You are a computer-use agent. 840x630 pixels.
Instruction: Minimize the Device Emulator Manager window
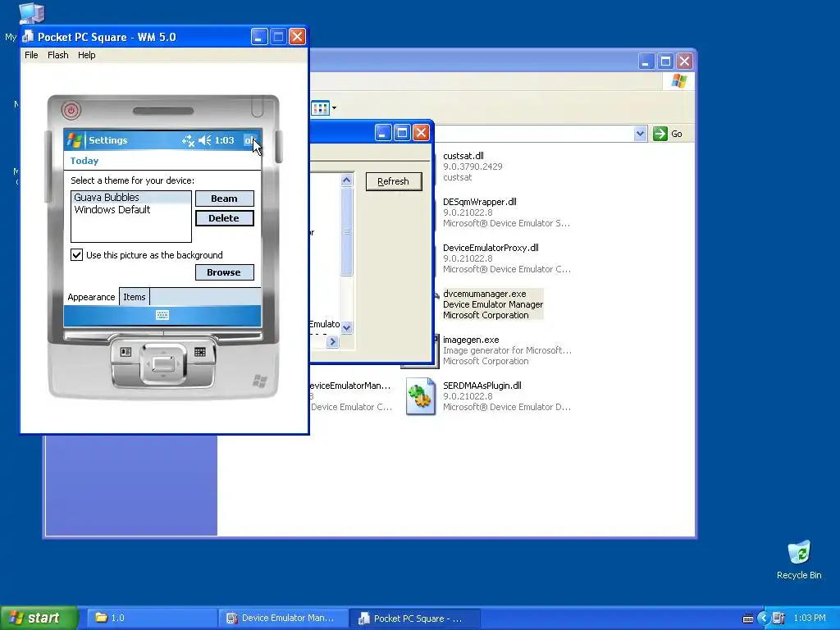[x=382, y=132]
